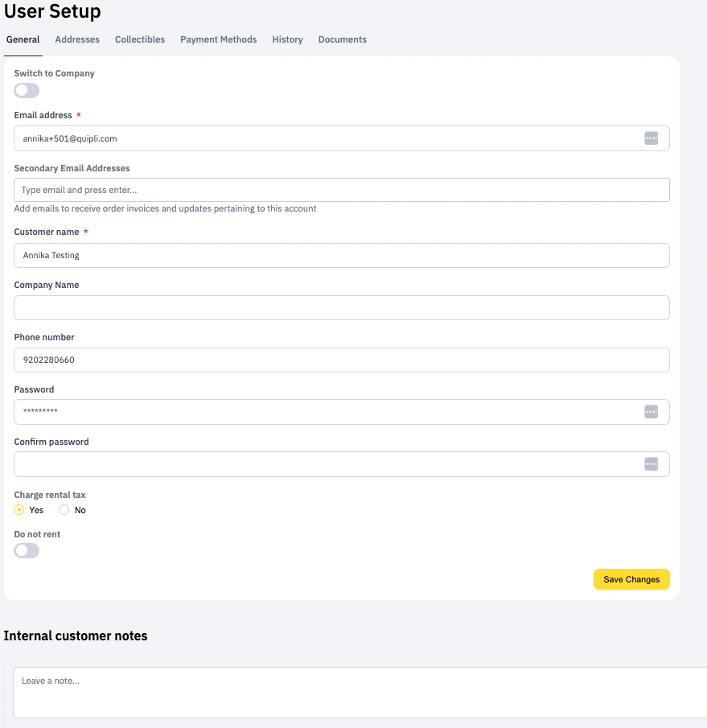View the History tab
This screenshot has width=707, height=728.
[287, 39]
